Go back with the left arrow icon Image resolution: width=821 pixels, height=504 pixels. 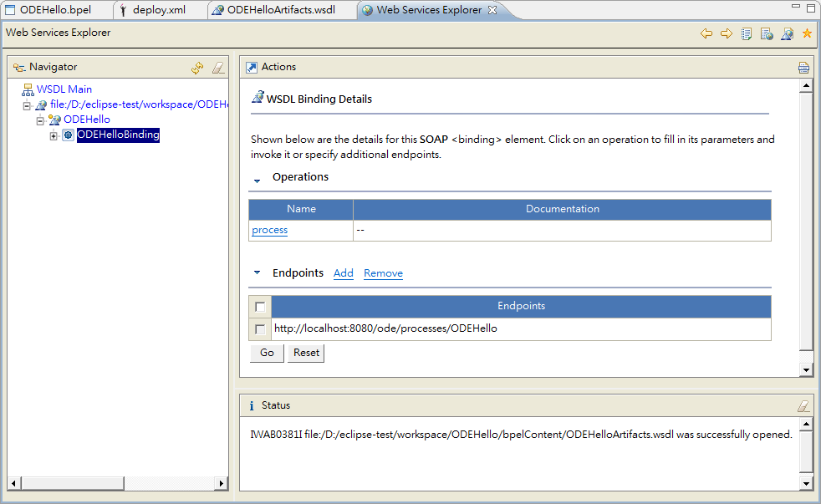pos(706,33)
